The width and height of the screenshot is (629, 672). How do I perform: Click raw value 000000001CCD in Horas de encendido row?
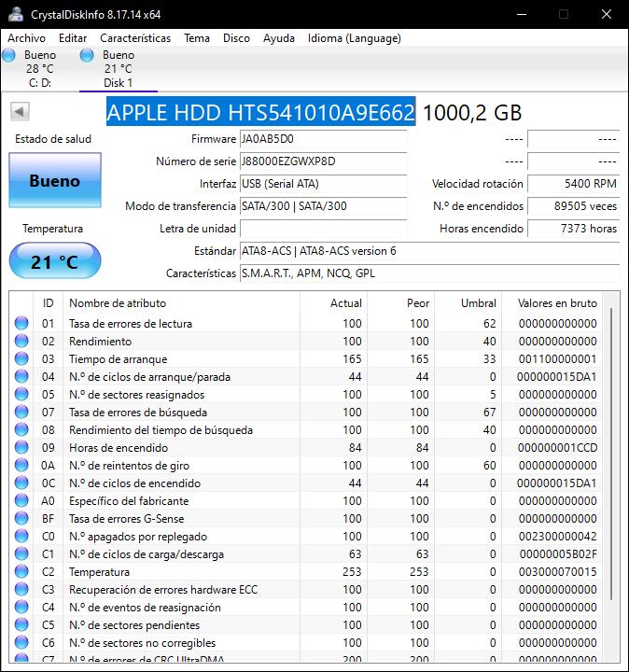(557, 447)
